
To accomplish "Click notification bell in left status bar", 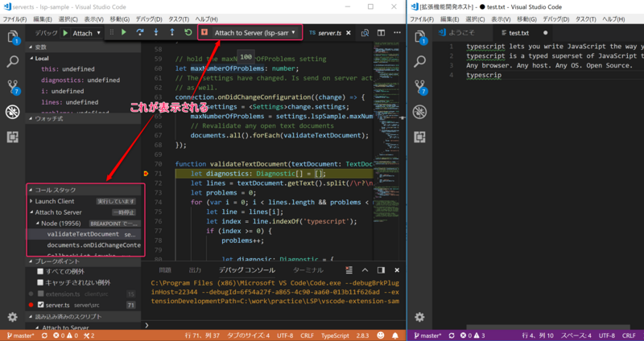I will click(395, 335).
